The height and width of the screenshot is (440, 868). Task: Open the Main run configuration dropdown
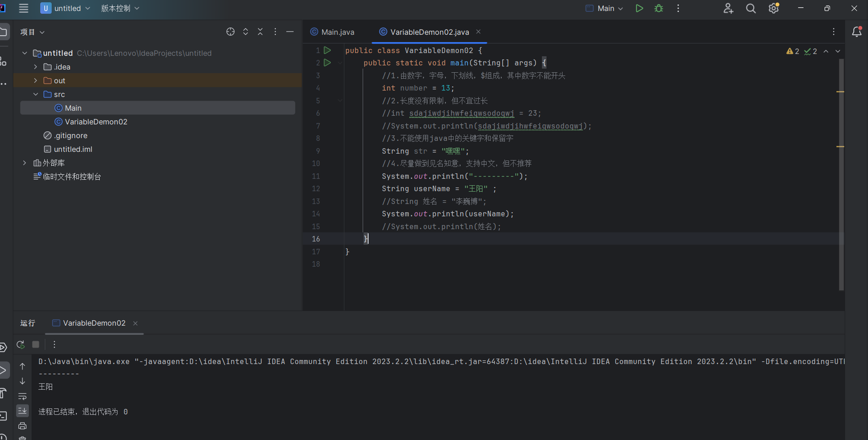[605, 8]
